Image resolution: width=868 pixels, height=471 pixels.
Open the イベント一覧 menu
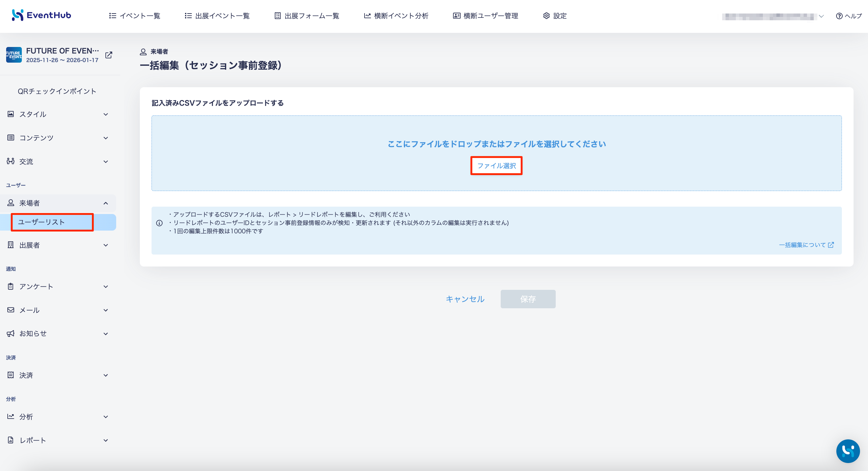pos(134,16)
